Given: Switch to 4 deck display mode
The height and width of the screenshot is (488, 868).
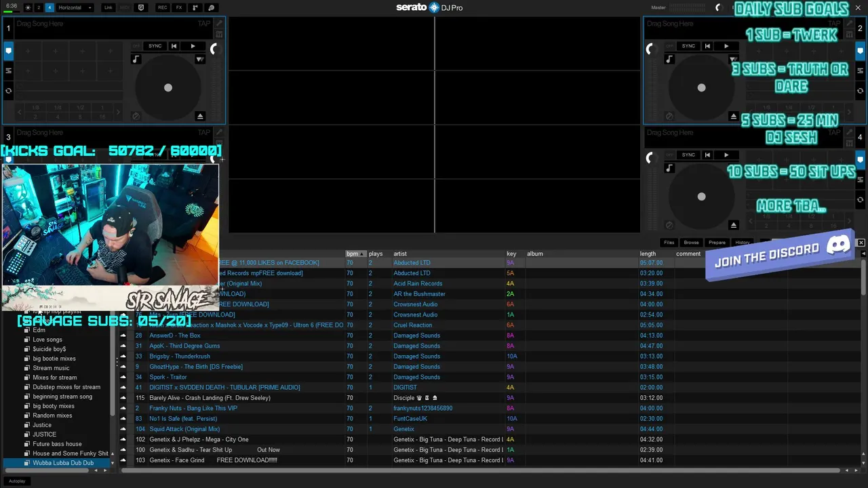Looking at the screenshot, I should [50, 7].
